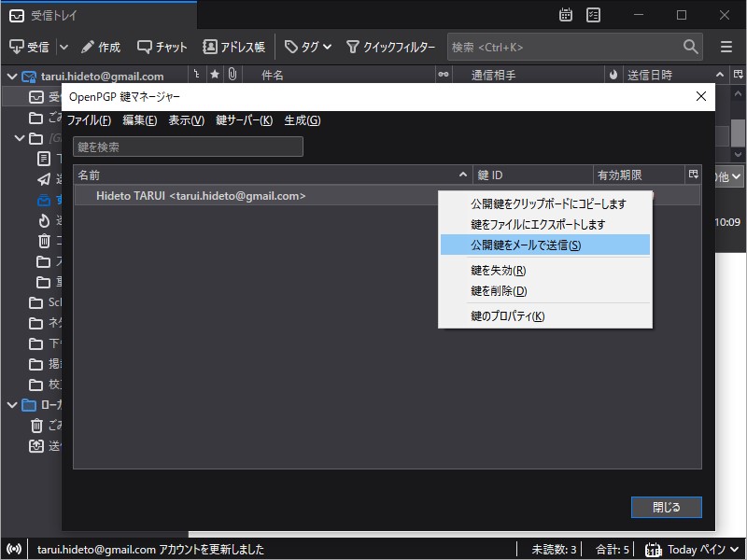The height and width of the screenshot is (560, 747).
Task: Open the 表示(V) menu in key manager
Action: click(186, 120)
